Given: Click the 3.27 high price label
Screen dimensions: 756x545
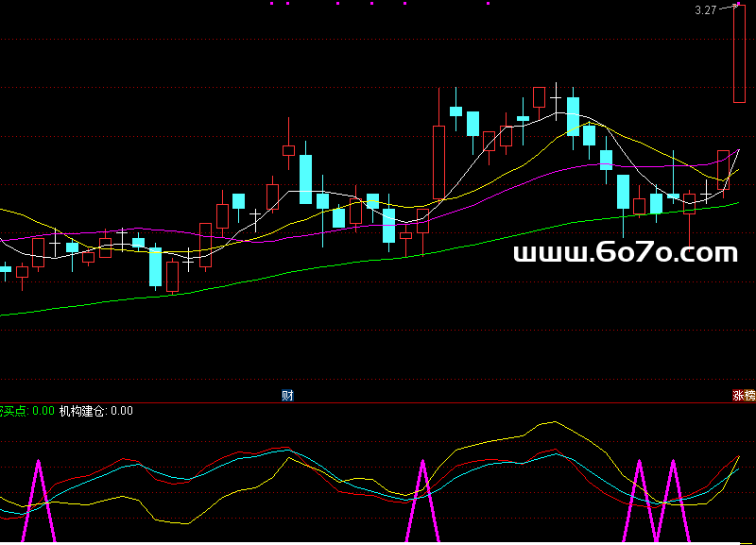Looking at the screenshot, I should [x=705, y=10].
